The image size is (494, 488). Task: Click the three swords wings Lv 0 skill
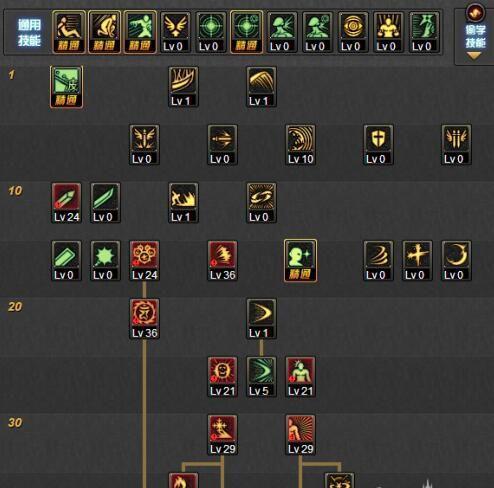point(456,145)
